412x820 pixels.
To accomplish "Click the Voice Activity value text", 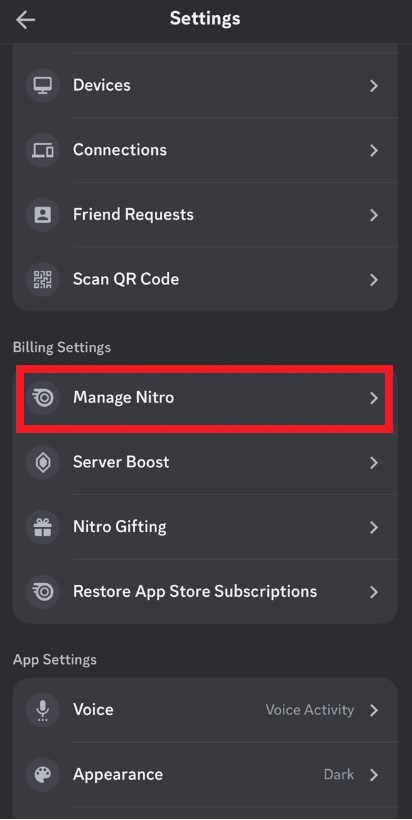I will click(310, 710).
